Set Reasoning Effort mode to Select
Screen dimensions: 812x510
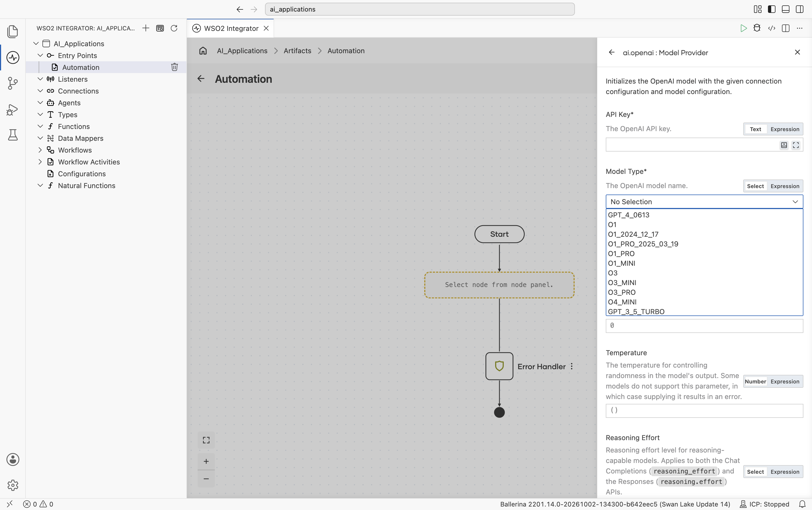click(x=755, y=472)
